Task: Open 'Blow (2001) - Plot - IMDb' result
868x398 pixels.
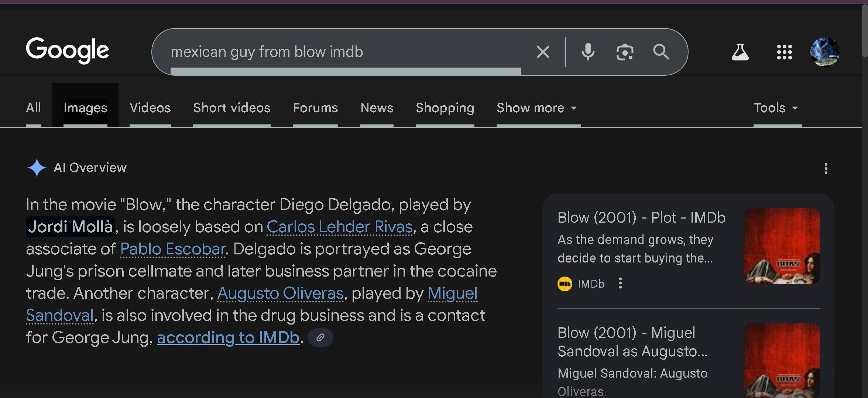Action: click(x=641, y=218)
